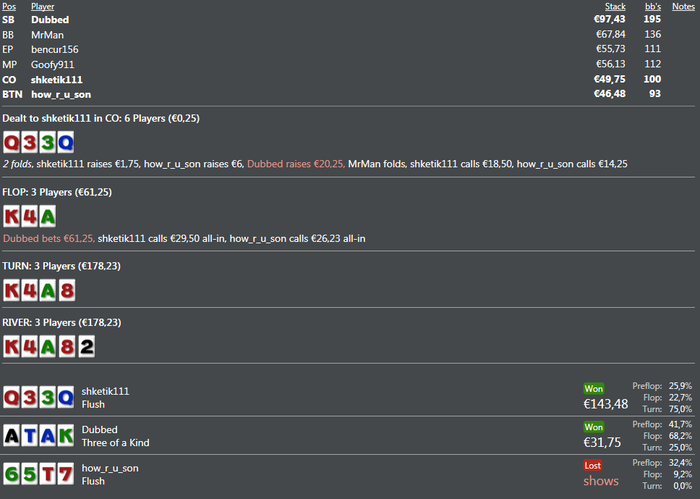Click the black Ace in Dubbed's showdown hand
Image resolution: width=700 pixels, height=499 pixels.
(12, 436)
